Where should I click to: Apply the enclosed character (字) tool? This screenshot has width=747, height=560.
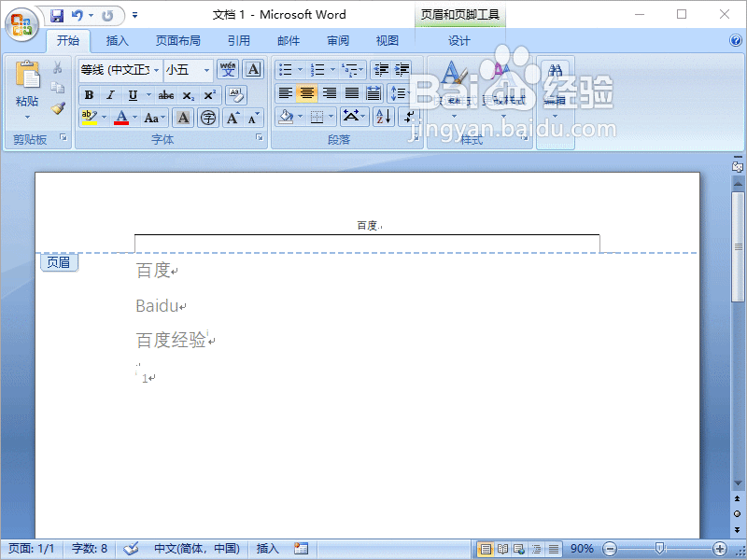tap(208, 118)
